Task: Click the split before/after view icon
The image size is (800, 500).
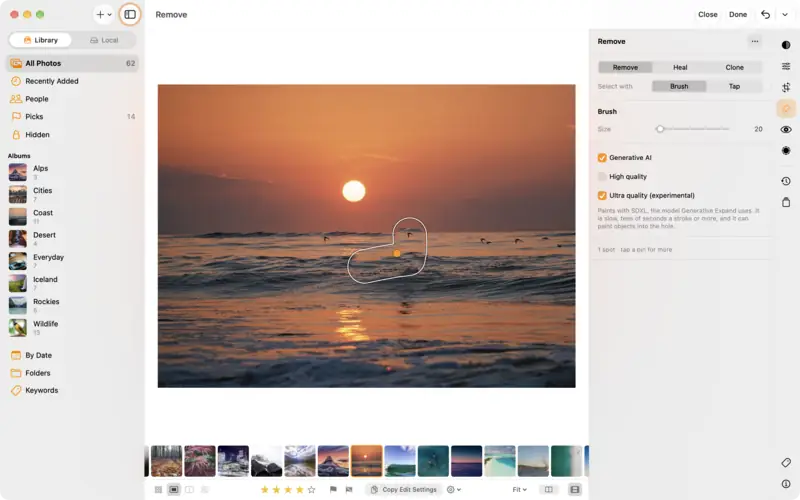Action: [548, 490]
